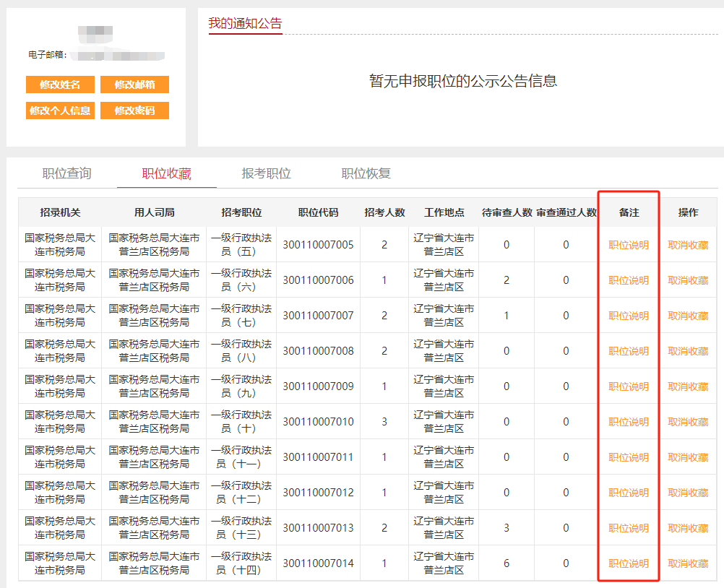取消收藏最后一行的职位

[x=687, y=563]
